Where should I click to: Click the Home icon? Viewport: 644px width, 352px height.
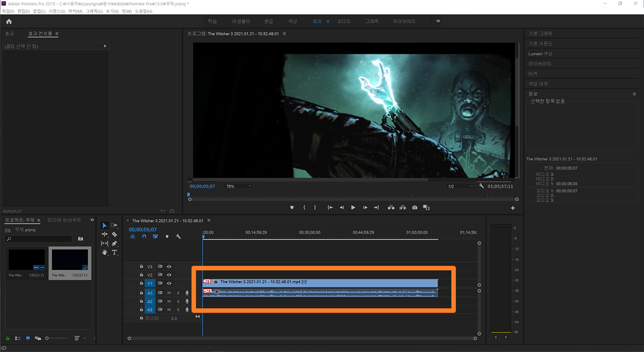[x=9, y=21]
